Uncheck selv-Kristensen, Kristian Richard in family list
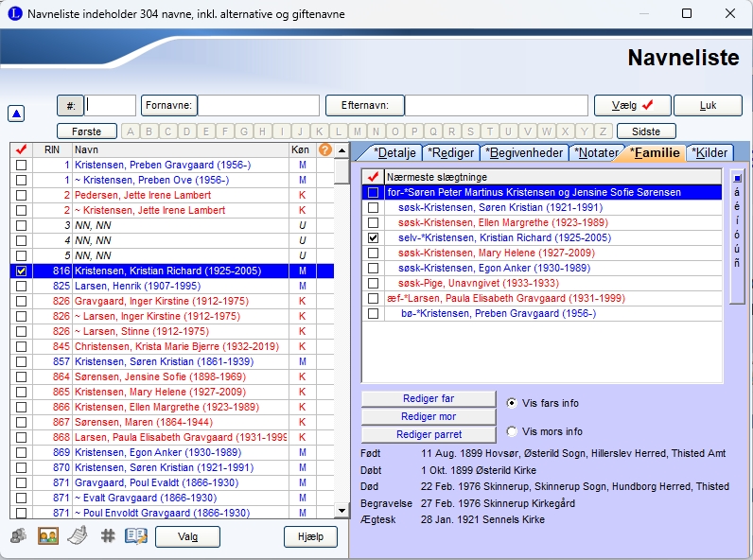The height and width of the screenshot is (560, 753). click(x=373, y=238)
